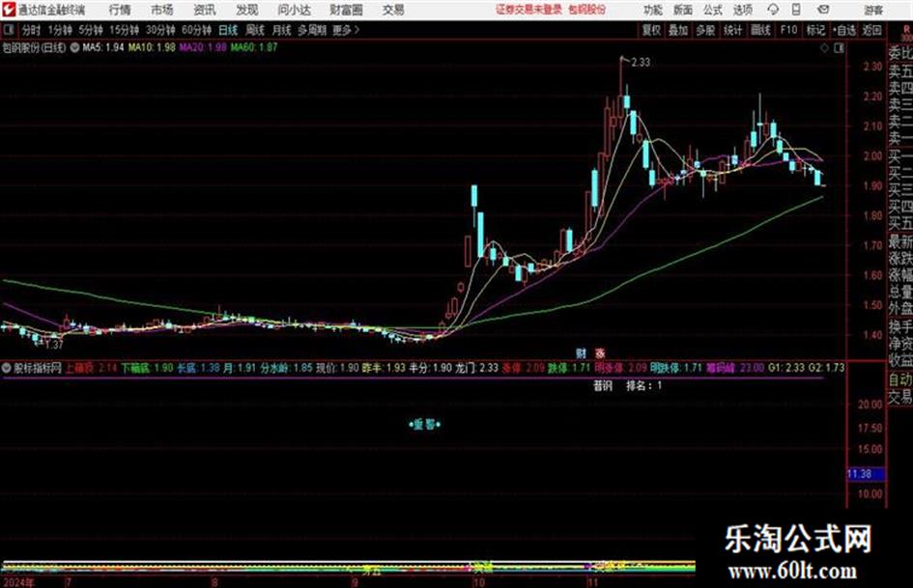
Task: Click the 重客 signal label in the indicator pane
Action: (424, 425)
